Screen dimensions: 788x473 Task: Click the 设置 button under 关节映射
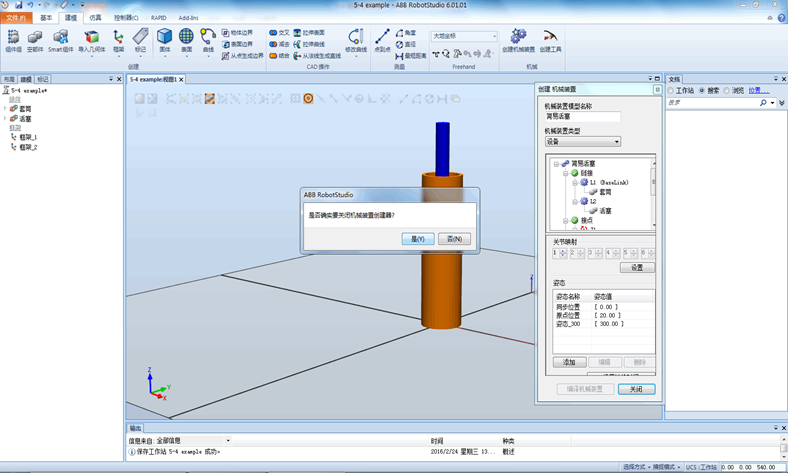(637, 267)
